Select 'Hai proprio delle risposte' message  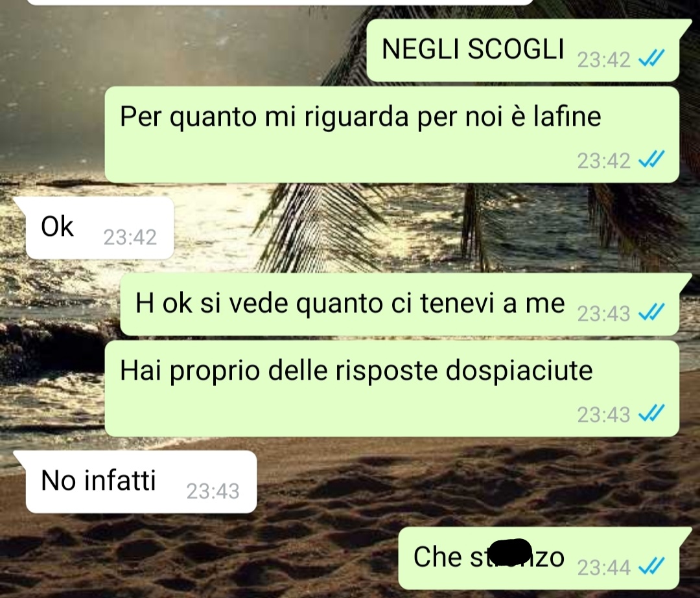point(392,389)
